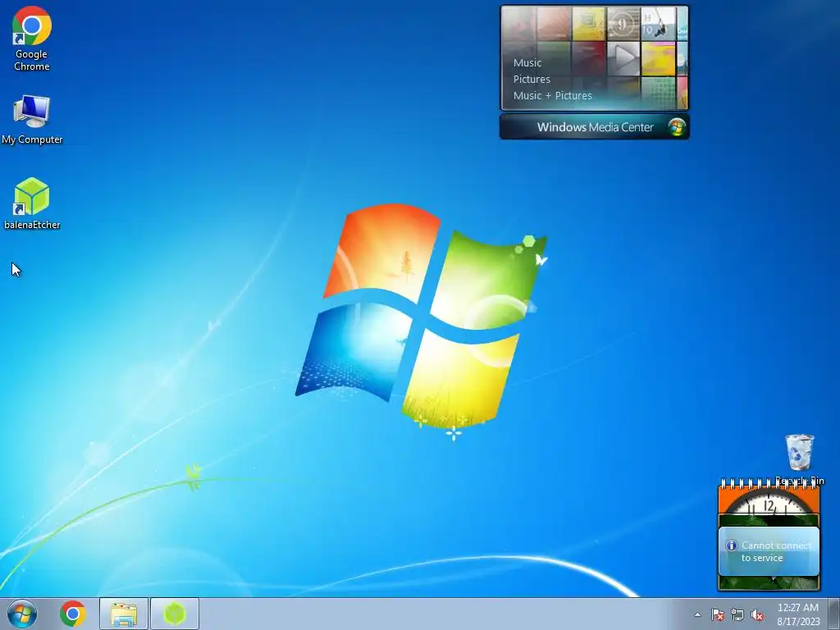Viewport: 840px width, 630px height.
Task: Click the yellow tile in Media Center gadget
Action: coord(658,58)
